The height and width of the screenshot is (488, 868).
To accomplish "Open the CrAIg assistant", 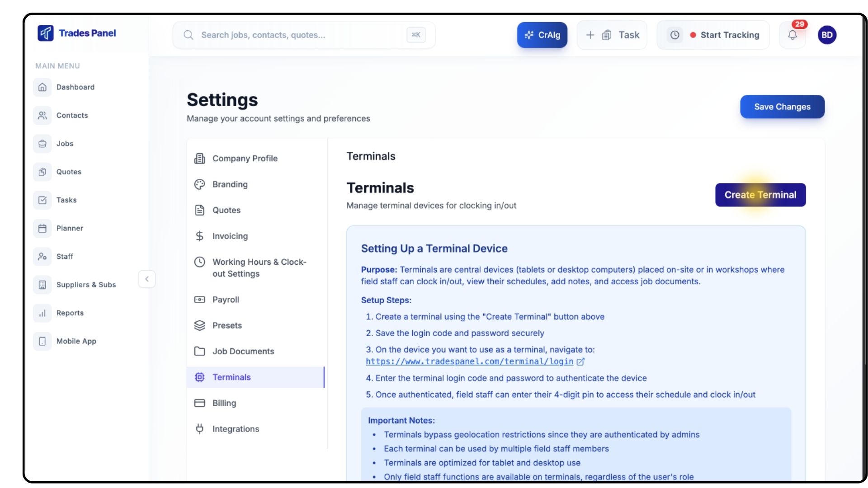I will 542,35.
